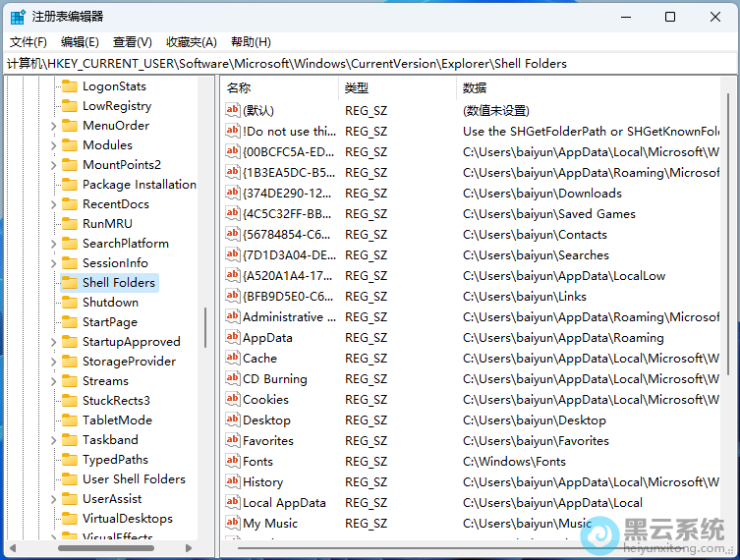Click the folder icon next to LogonStats
The image size is (740, 560).
[x=70, y=86]
